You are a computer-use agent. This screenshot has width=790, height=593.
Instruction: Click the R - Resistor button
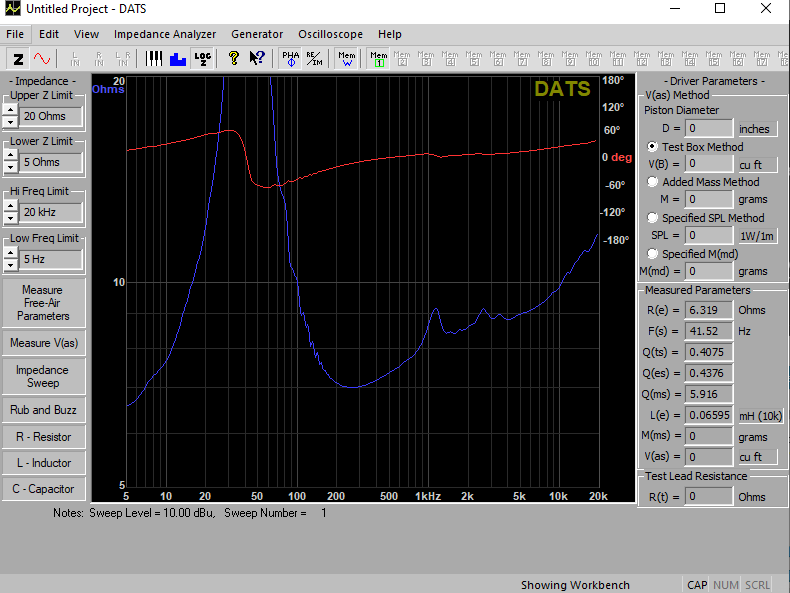pos(43,437)
